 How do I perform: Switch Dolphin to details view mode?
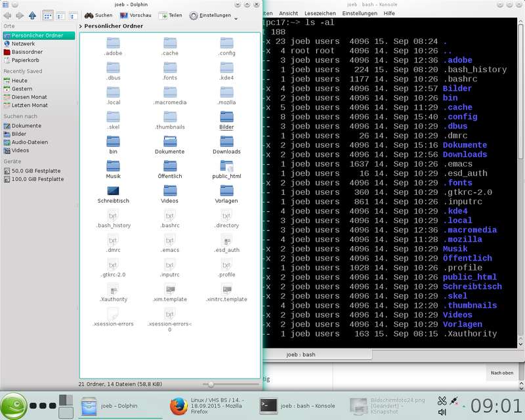coord(73,16)
